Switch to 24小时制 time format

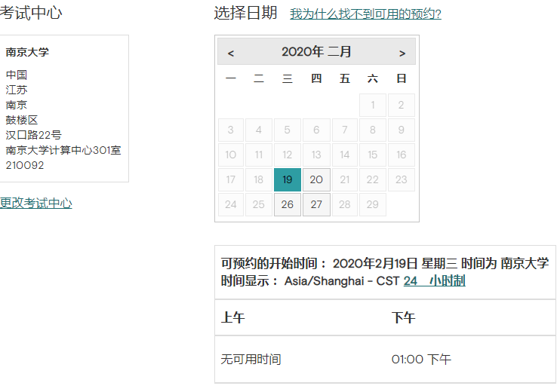(434, 280)
